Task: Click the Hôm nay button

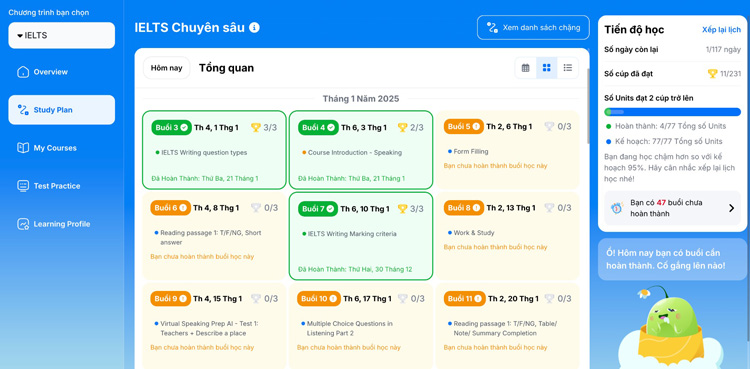Action: click(166, 68)
